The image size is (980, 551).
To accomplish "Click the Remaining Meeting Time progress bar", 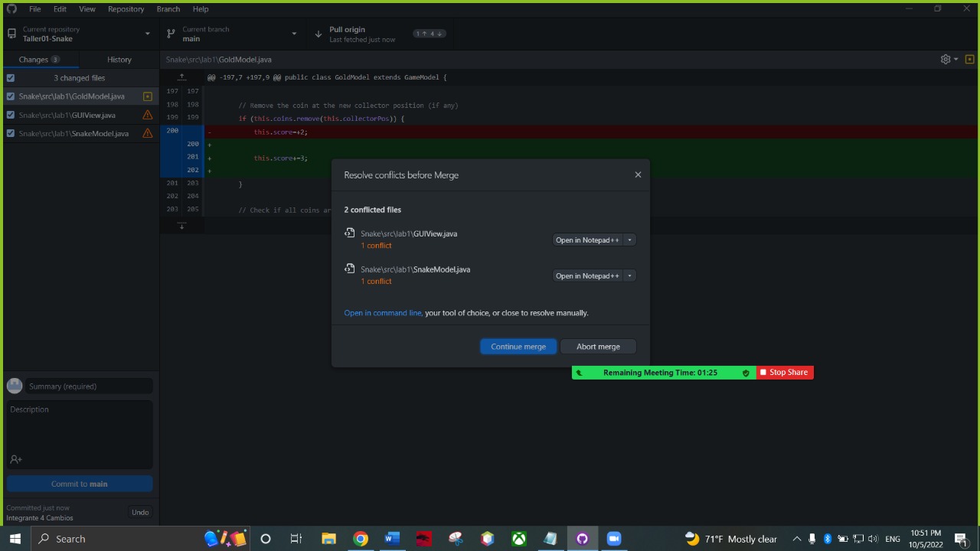I will (x=662, y=373).
